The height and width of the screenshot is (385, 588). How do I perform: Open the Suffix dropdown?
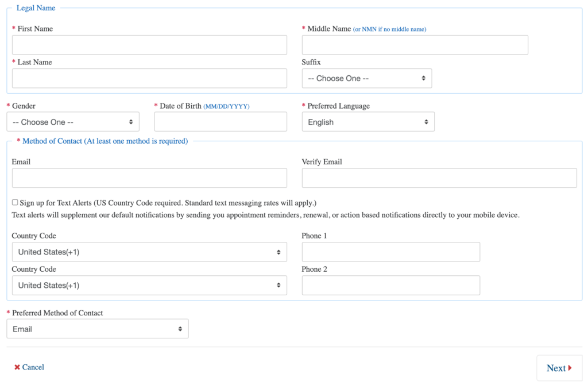coord(367,78)
